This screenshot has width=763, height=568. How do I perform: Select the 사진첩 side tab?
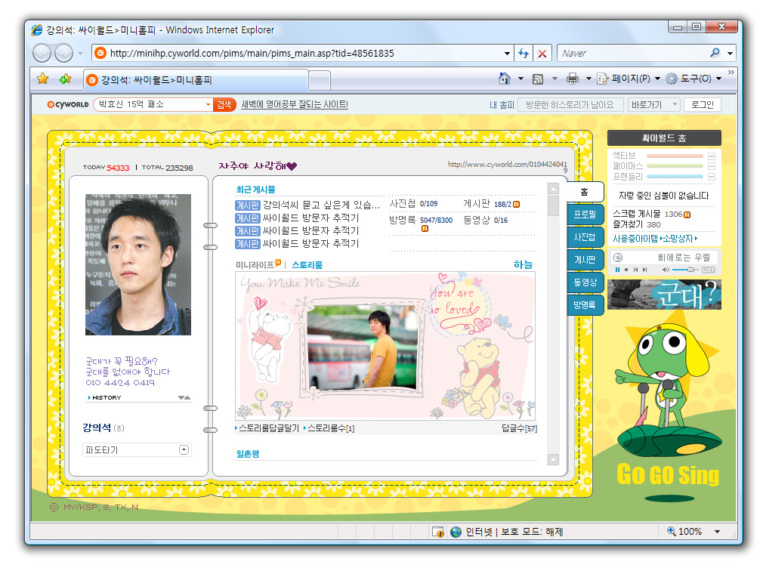(585, 237)
